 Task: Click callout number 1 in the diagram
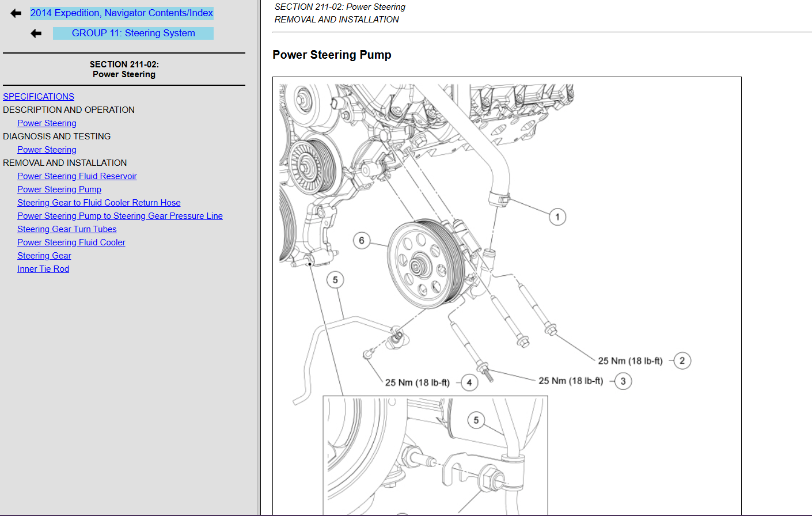pyautogui.click(x=557, y=217)
